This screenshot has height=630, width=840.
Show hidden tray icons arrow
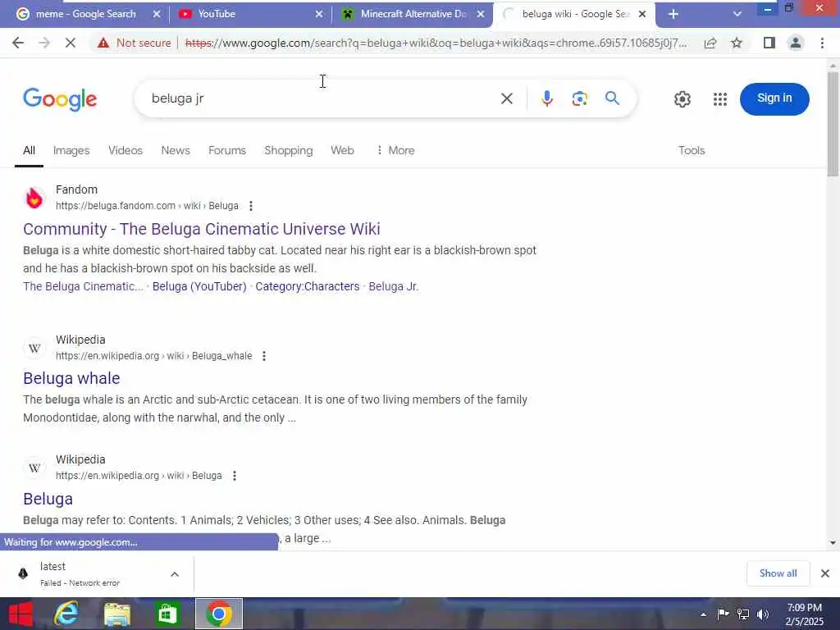[x=703, y=614]
